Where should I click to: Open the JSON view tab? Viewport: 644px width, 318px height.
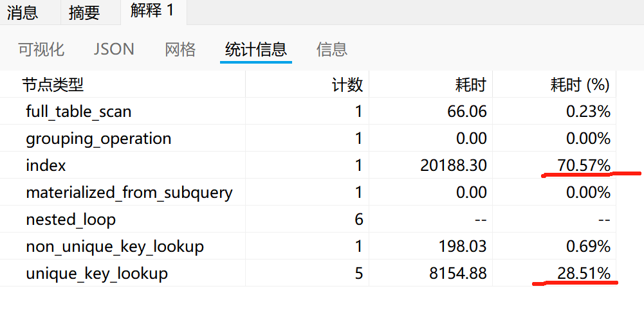coord(114,49)
